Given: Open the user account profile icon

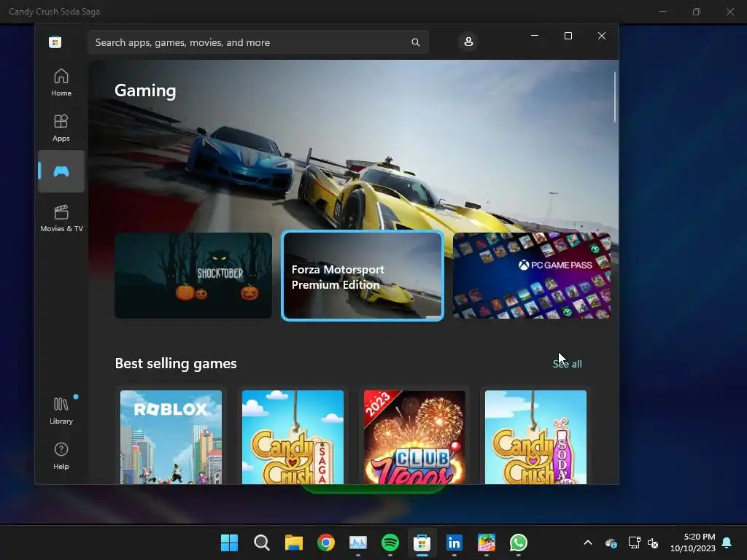Looking at the screenshot, I should pyautogui.click(x=468, y=42).
